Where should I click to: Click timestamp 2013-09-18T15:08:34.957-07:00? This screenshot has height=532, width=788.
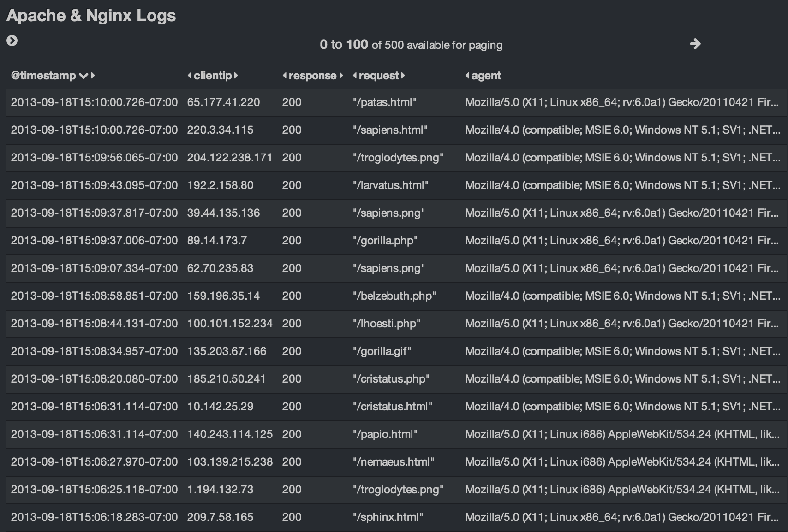[94, 351]
